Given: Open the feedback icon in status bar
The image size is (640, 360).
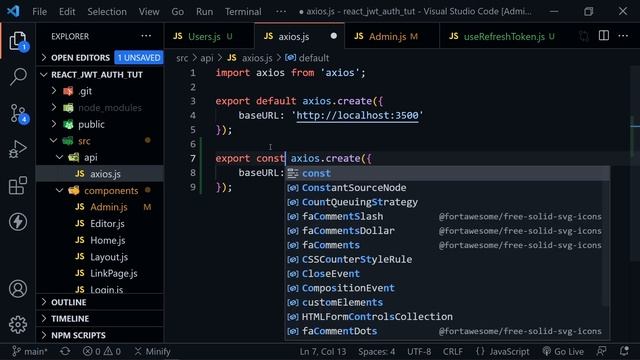Looking at the screenshot, I should point(602,351).
